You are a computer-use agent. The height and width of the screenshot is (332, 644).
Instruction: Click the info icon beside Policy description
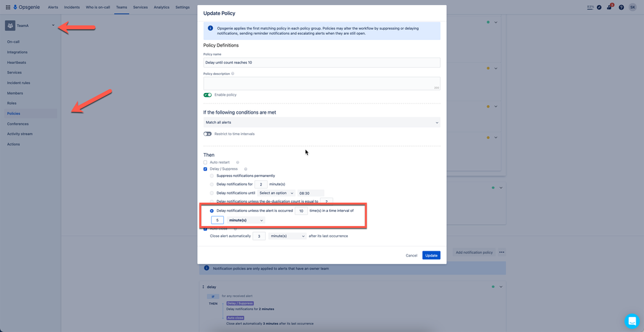233,74
